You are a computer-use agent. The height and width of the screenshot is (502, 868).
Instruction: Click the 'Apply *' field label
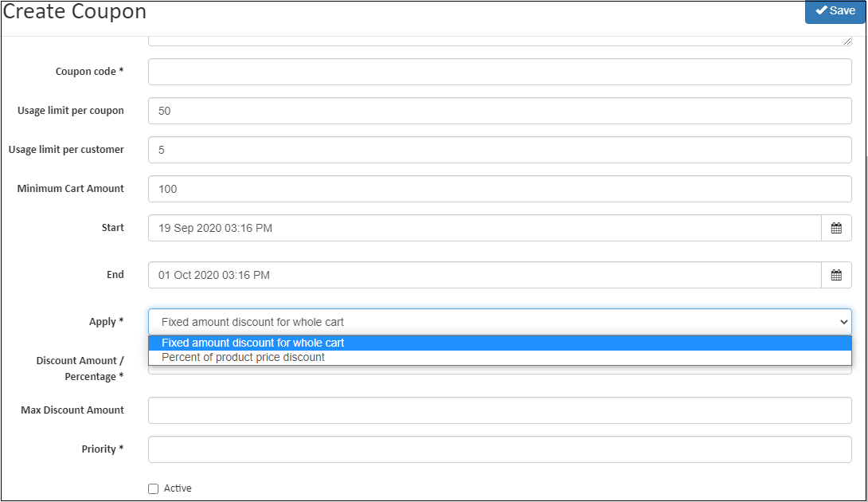coord(106,321)
